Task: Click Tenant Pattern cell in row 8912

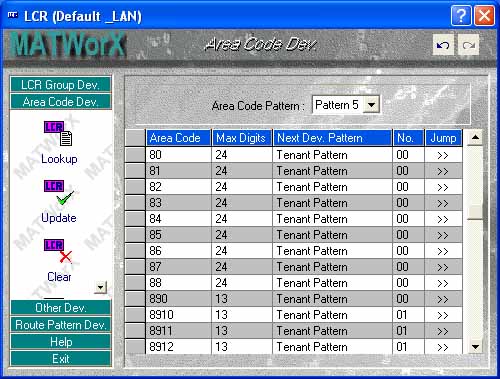Action: tap(333, 347)
